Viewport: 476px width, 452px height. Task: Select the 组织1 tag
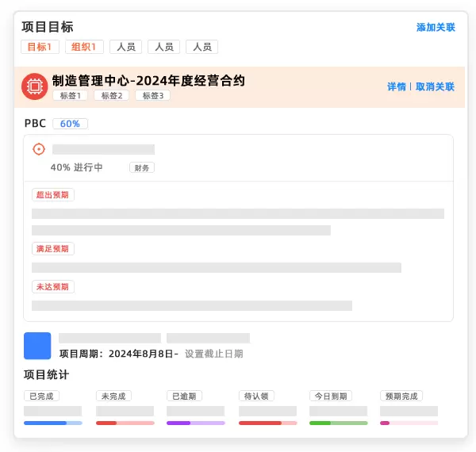pyautogui.click(x=84, y=47)
